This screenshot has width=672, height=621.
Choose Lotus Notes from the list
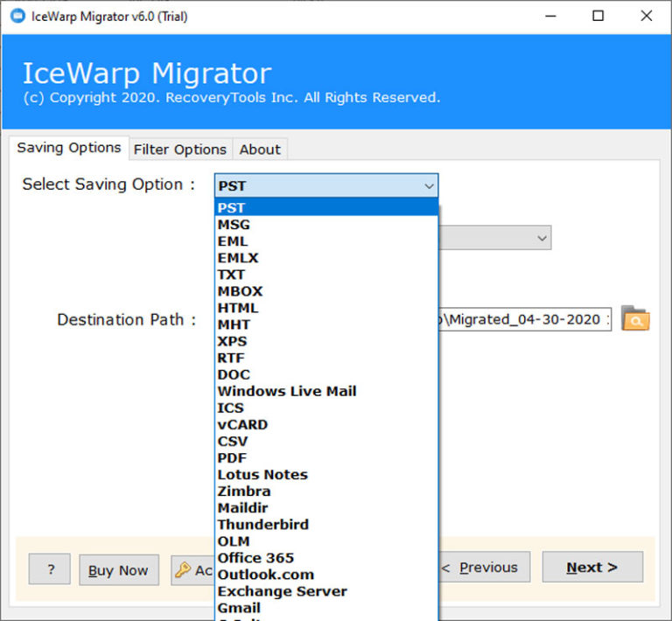[x=326, y=475]
